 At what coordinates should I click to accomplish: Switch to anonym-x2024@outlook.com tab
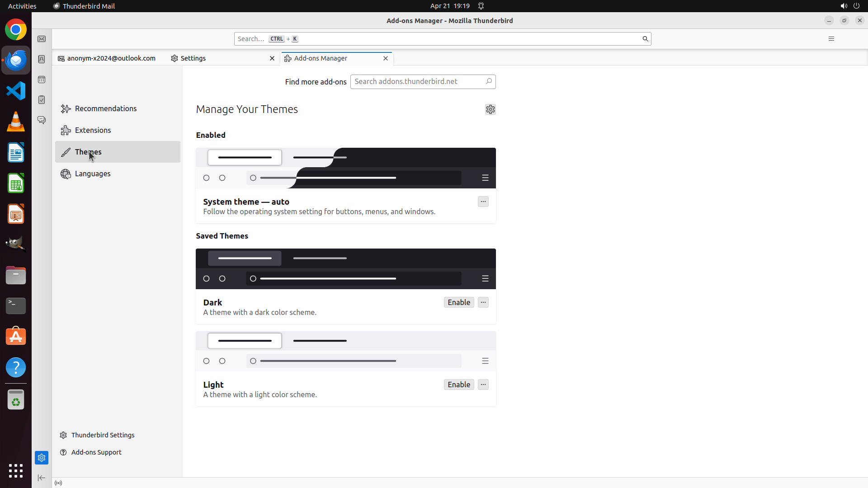click(107, 58)
